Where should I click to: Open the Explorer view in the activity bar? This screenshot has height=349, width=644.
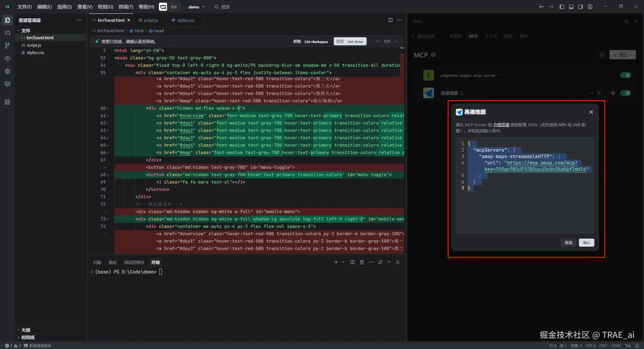(7, 20)
